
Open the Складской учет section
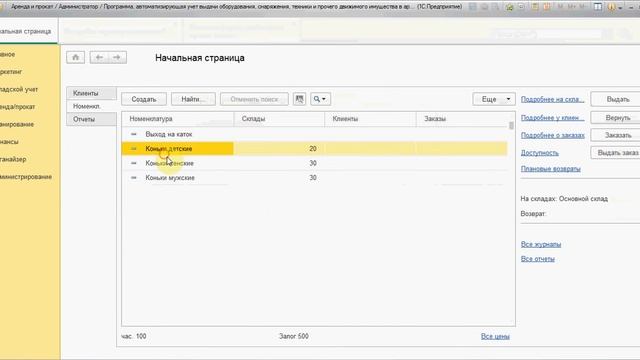pyautogui.click(x=19, y=89)
